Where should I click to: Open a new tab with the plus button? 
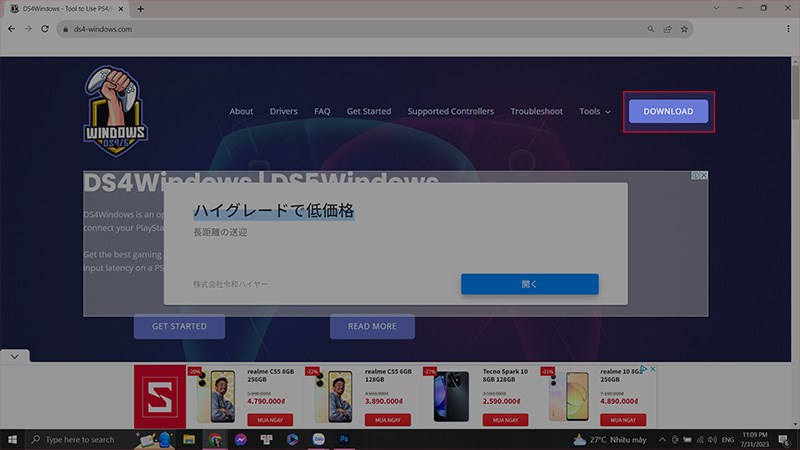coord(140,9)
